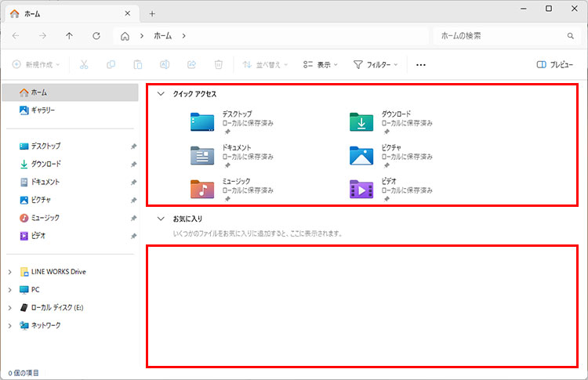
Task: Open the フィルター filter dropdown
Action: point(376,65)
